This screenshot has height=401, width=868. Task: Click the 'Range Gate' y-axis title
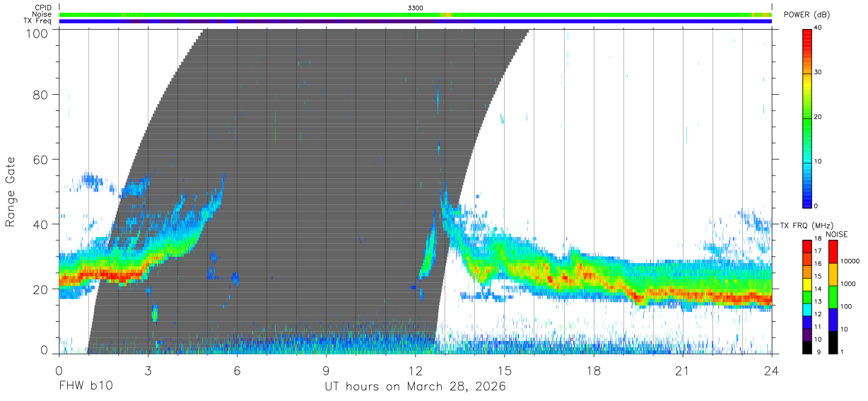(11, 192)
